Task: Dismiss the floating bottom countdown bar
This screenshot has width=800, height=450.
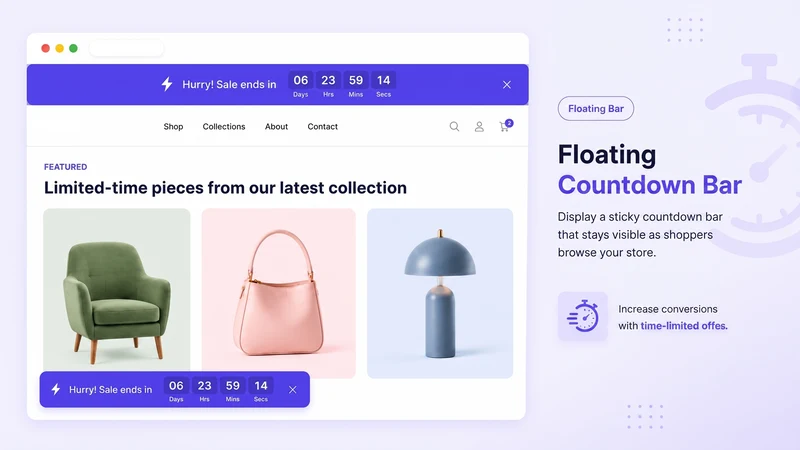Action: click(x=292, y=390)
